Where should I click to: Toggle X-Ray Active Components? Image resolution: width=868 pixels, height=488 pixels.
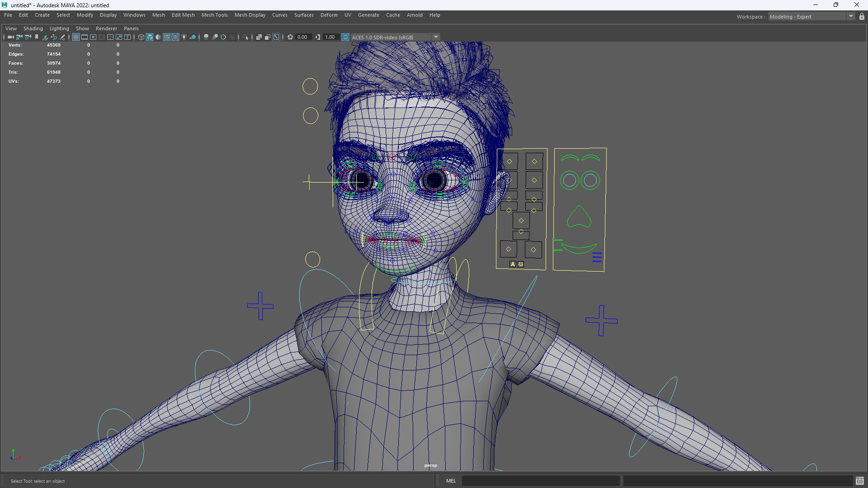tap(267, 37)
